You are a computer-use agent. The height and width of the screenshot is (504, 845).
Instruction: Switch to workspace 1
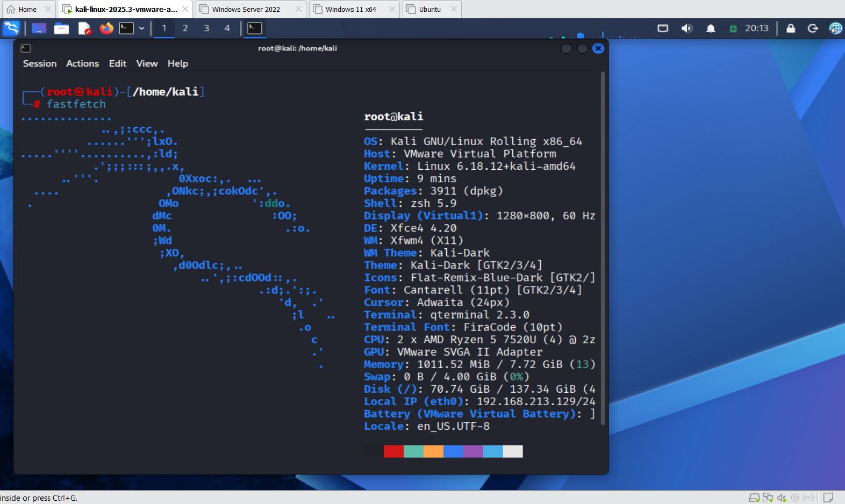coord(164,28)
